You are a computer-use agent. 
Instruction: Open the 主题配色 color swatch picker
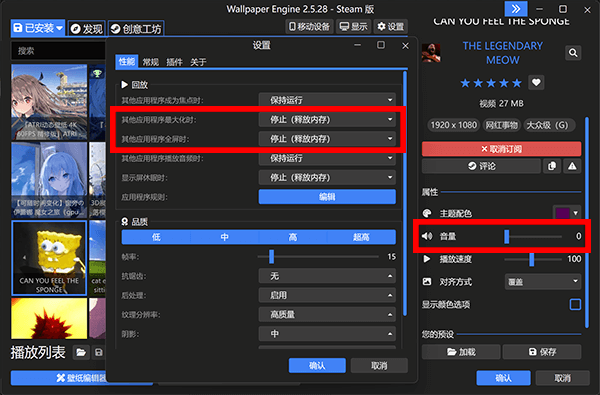point(567,213)
